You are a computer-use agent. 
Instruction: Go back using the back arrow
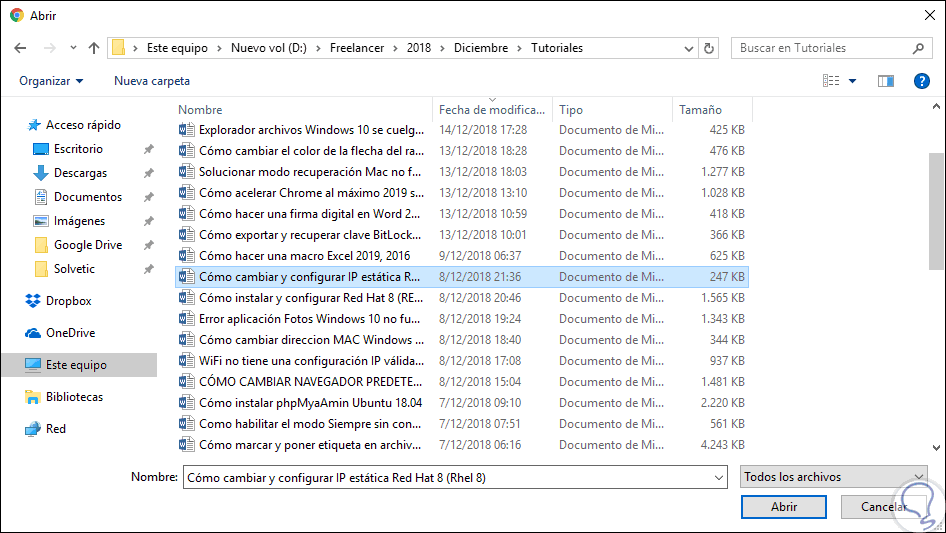pyautogui.click(x=21, y=48)
